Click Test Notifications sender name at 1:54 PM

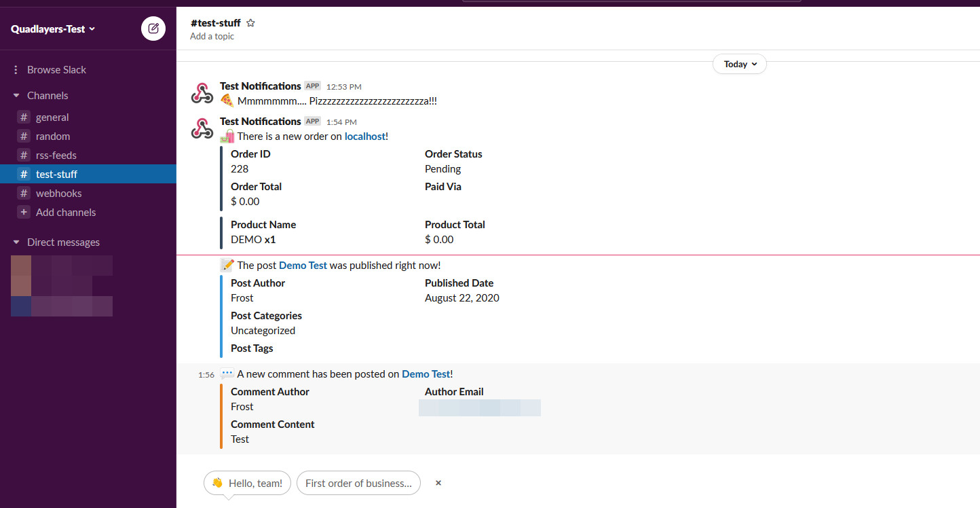point(261,122)
